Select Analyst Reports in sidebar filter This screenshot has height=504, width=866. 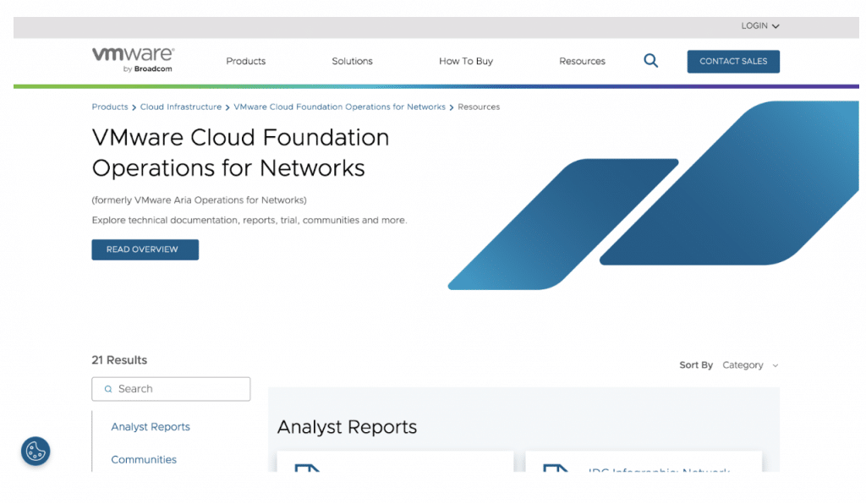[151, 427]
